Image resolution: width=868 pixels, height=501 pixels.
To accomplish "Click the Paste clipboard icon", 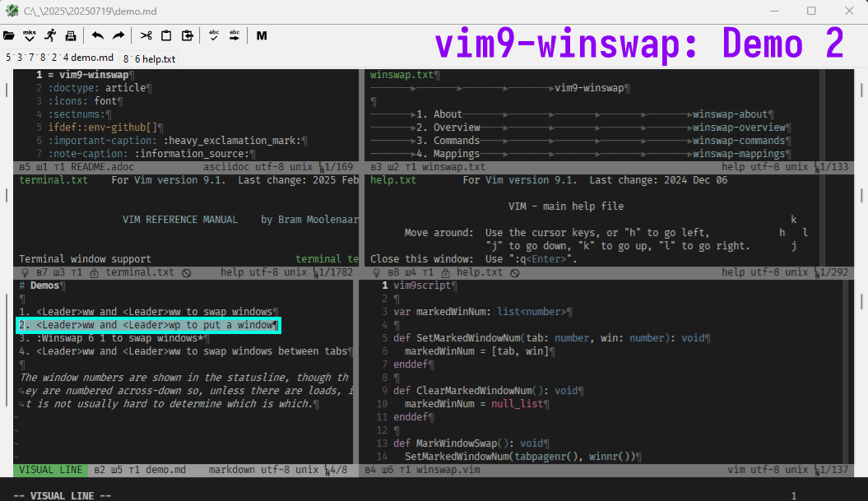I will point(188,36).
